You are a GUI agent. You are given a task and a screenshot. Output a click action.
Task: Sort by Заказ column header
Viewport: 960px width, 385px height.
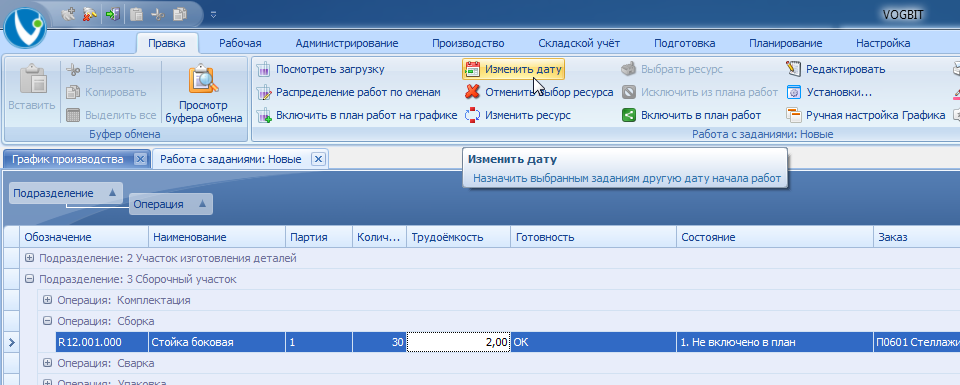click(917, 237)
